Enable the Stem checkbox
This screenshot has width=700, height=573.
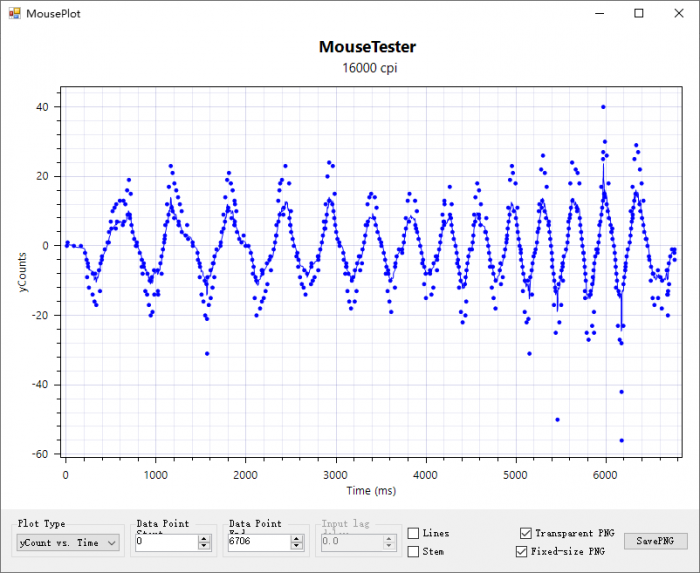tap(413, 551)
